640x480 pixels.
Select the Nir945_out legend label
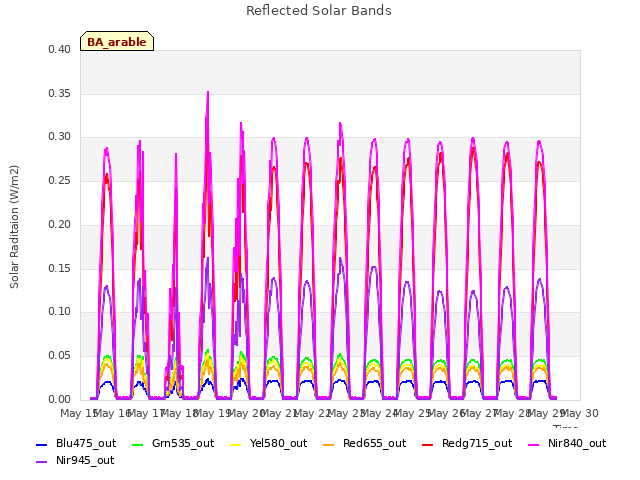85,460
